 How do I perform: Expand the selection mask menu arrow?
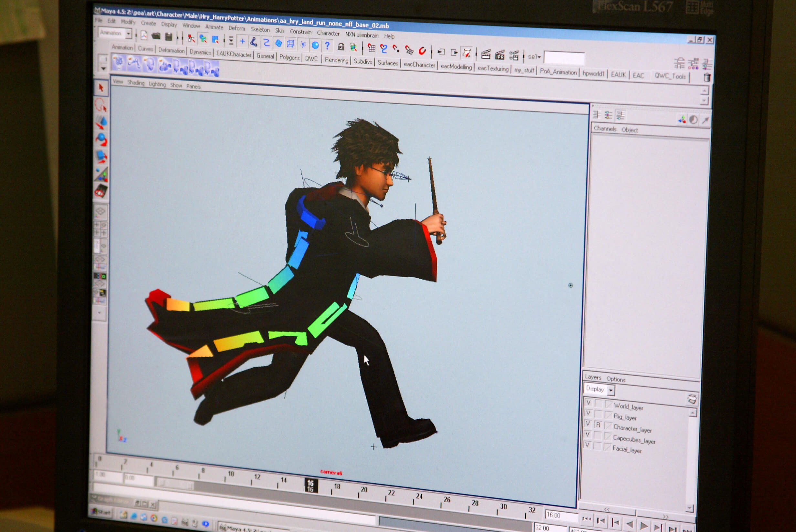231,41
